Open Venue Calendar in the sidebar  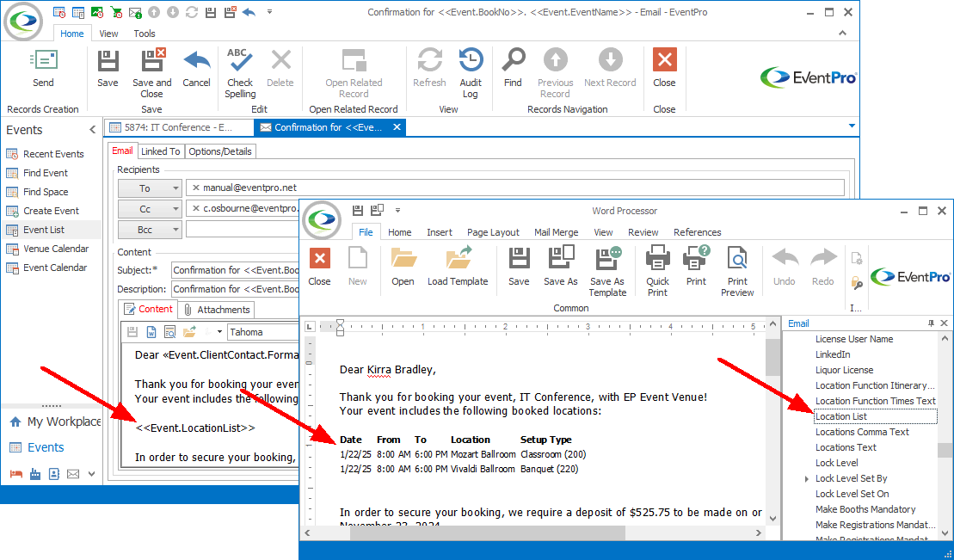(56, 249)
